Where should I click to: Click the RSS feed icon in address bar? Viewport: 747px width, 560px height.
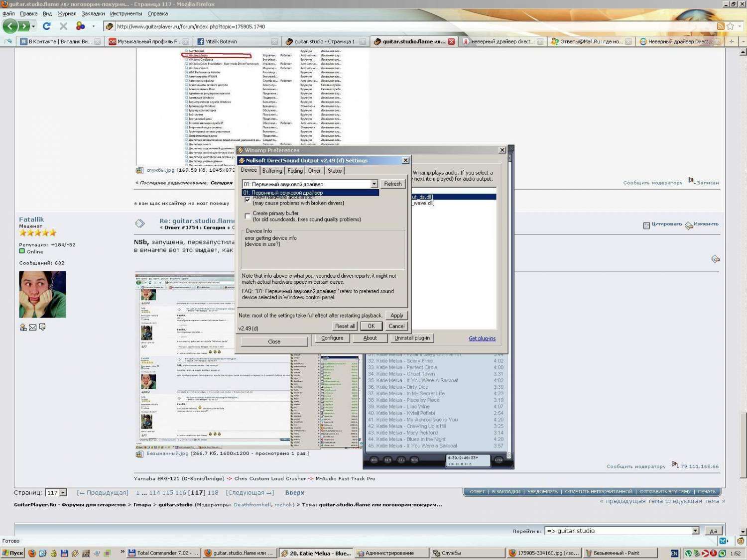[x=720, y=26]
